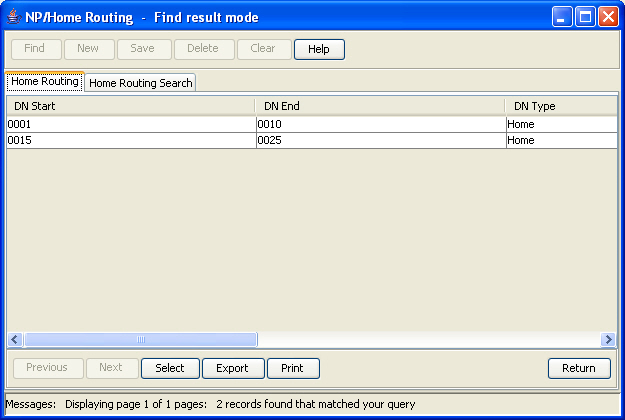Switch to the Home Routing tab

[x=45, y=82]
